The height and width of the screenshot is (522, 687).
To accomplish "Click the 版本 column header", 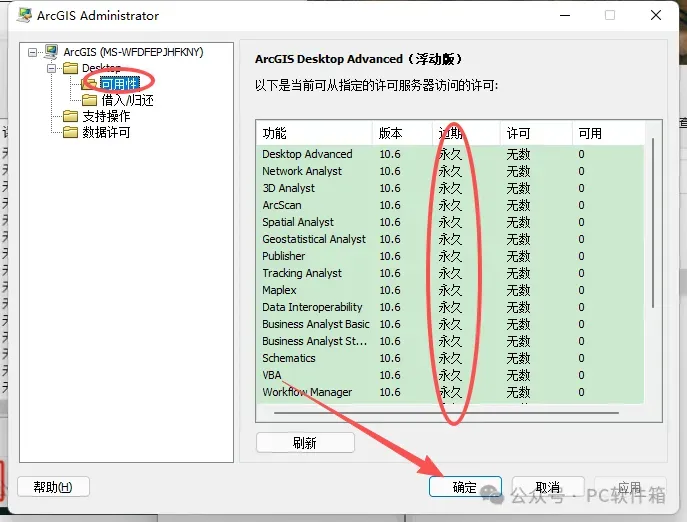I will (402, 133).
